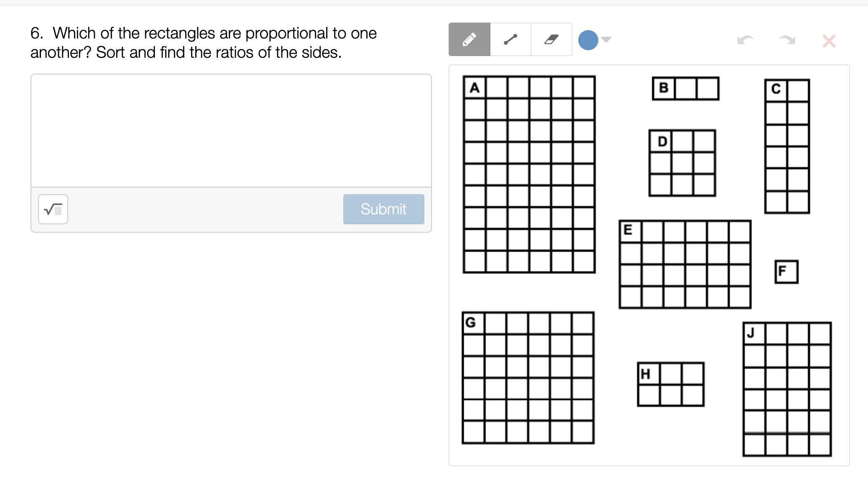868x493 pixels.
Task: Click rectangle D on the canvas
Action: coord(682,163)
